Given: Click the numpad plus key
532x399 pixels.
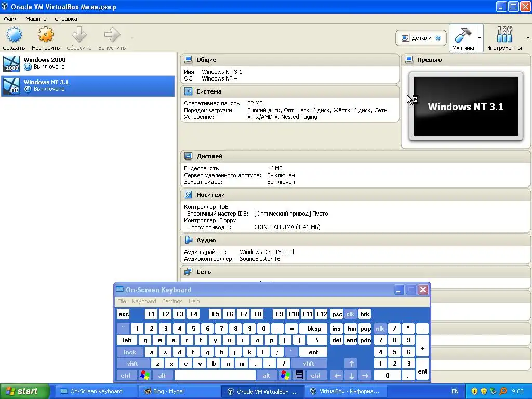Looking at the screenshot, I should pos(422,346).
